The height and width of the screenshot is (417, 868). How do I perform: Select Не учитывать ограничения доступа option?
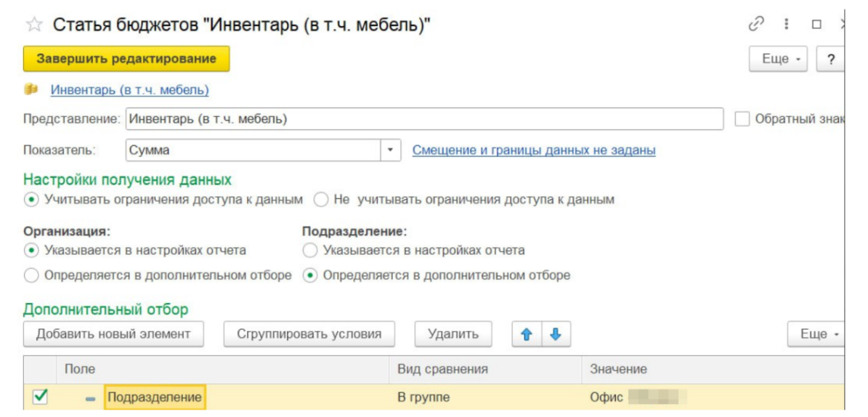click(x=321, y=199)
